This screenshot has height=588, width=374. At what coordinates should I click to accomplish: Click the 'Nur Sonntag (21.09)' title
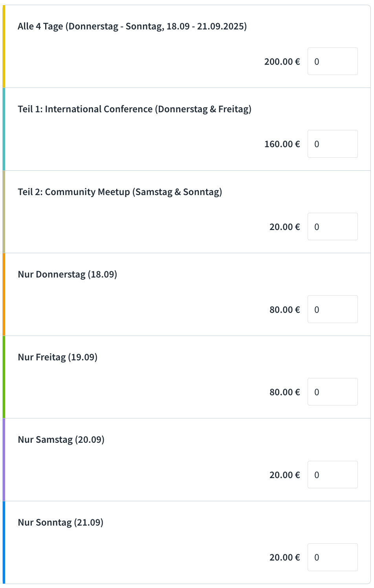[x=60, y=522]
